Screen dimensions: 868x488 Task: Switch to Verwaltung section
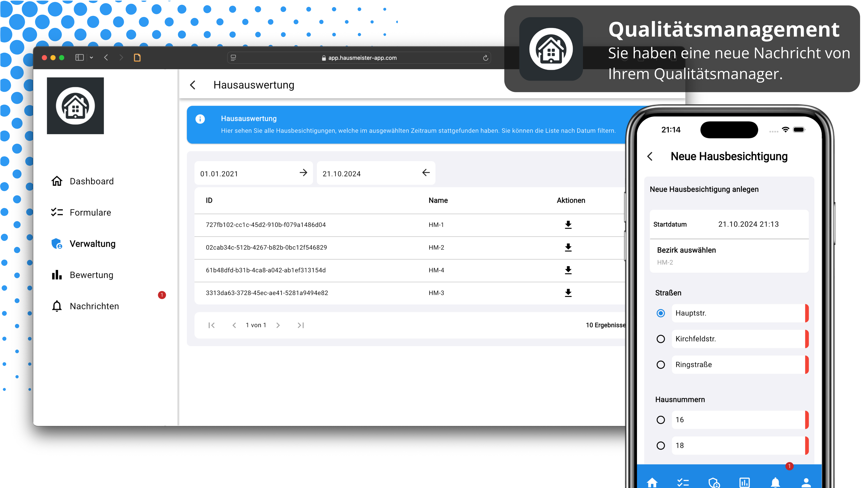click(92, 244)
